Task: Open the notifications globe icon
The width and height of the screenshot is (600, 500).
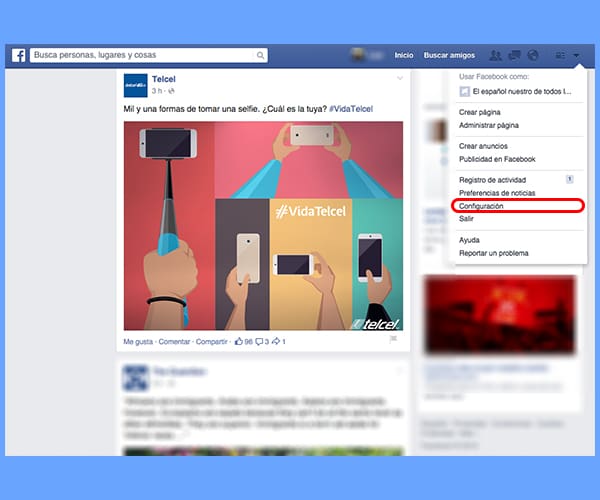Action: pos(533,55)
